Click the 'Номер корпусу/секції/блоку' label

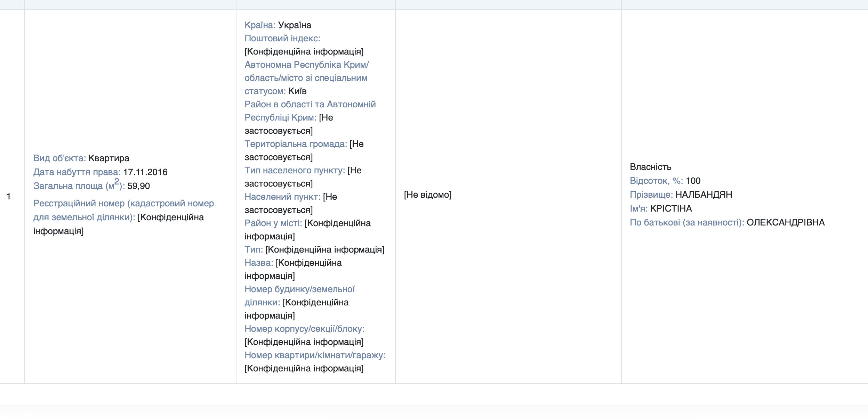click(304, 329)
